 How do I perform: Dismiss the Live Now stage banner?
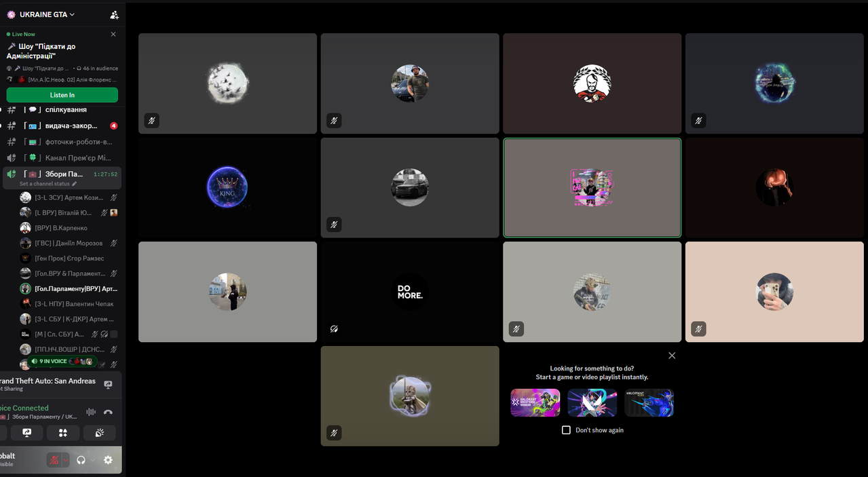pyautogui.click(x=113, y=34)
